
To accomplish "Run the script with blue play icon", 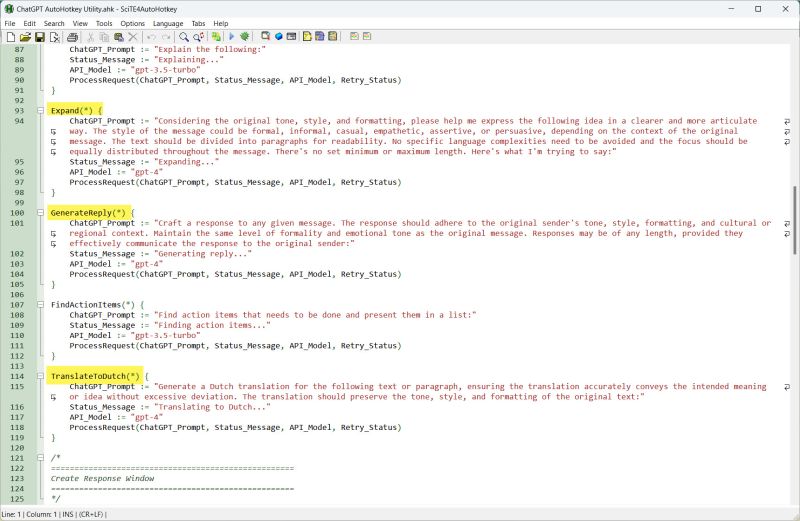I will click(231, 37).
